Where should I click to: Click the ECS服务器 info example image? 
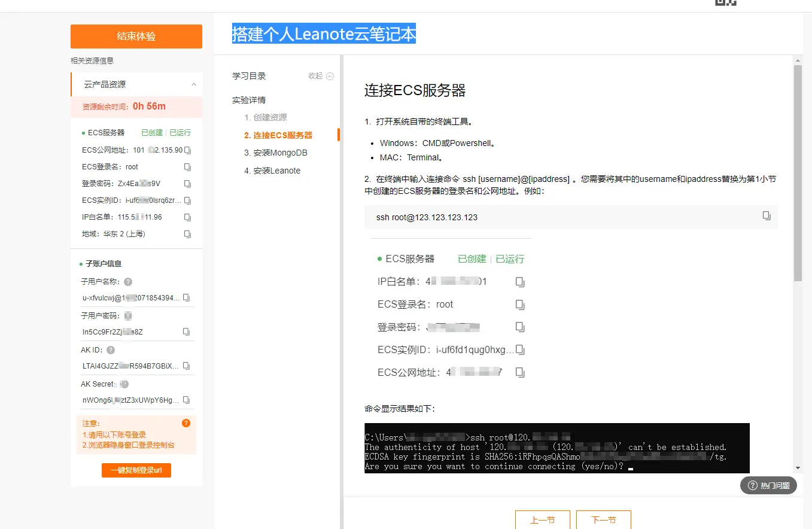[451, 311]
